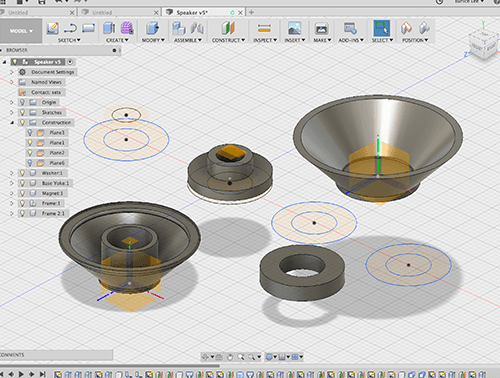Toggle visibility bulb for Plane3
This screenshot has width=500, height=378.
click(30, 133)
